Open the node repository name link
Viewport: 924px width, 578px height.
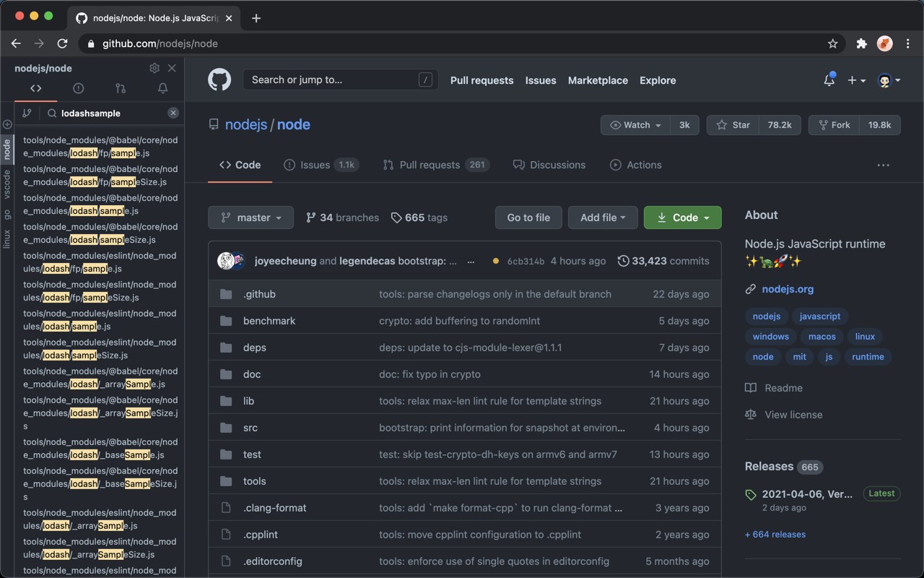tap(294, 124)
